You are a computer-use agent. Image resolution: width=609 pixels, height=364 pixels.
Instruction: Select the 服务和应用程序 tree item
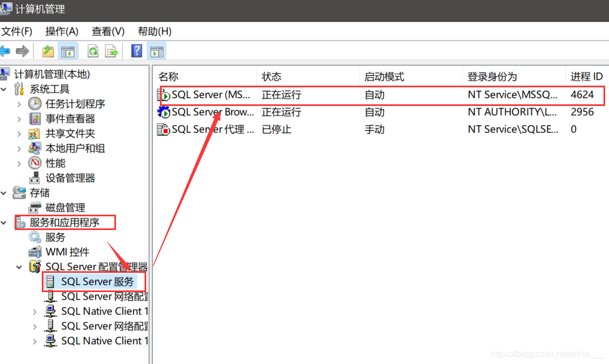[64, 222]
